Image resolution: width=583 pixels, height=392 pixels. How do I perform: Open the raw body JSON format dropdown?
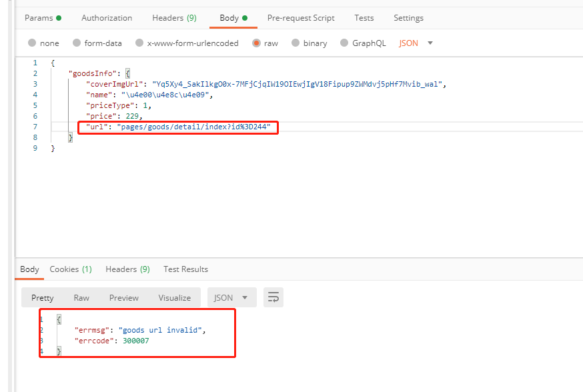tap(416, 43)
